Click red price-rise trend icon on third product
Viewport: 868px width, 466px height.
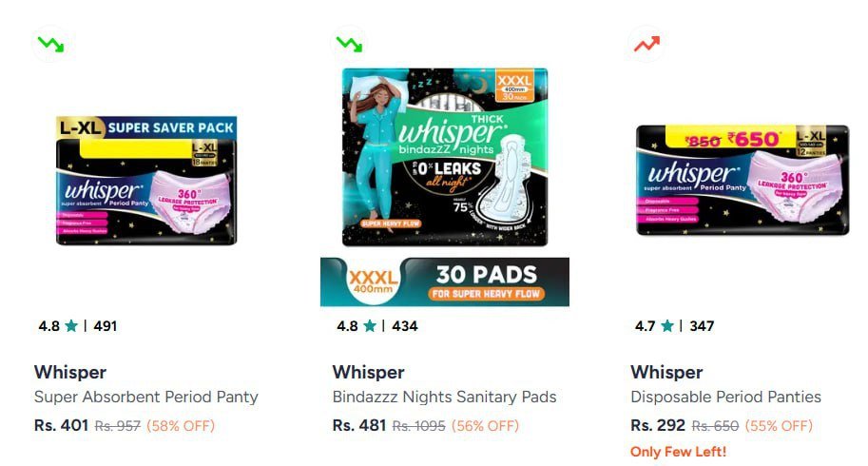647,44
